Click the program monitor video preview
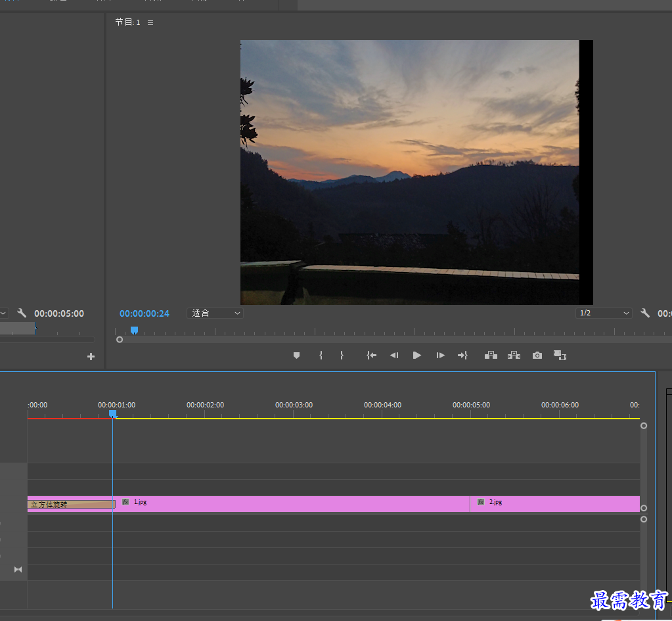The height and width of the screenshot is (621, 672). pos(416,172)
